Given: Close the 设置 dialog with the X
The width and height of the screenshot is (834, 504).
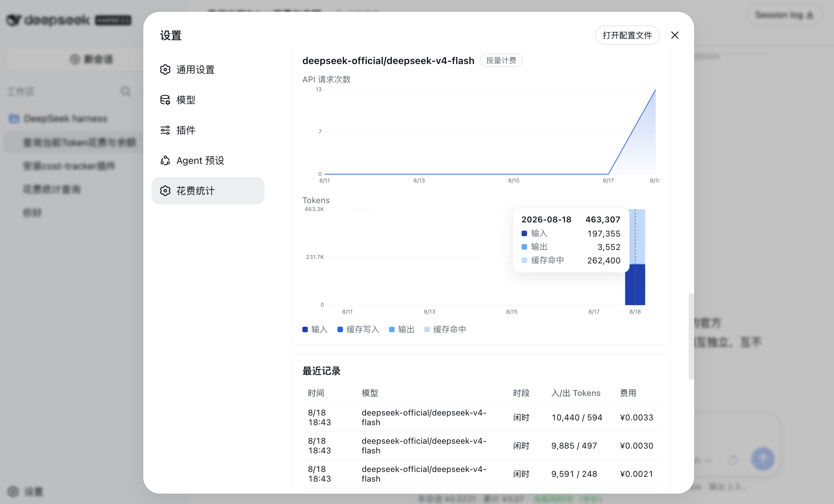Looking at the screenshot, I should click(675, 35).
